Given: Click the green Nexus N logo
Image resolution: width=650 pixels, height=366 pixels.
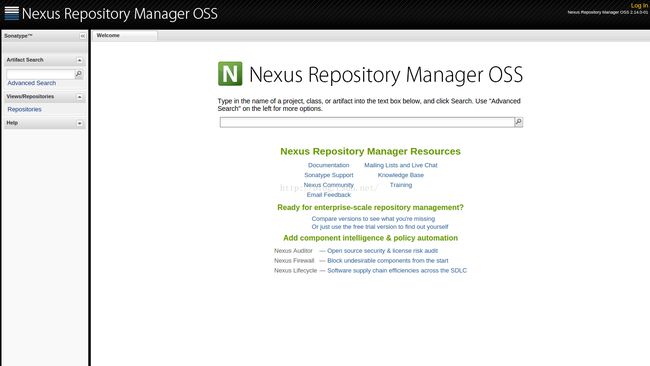Looking at the screenshot, I should pos(230,74).
